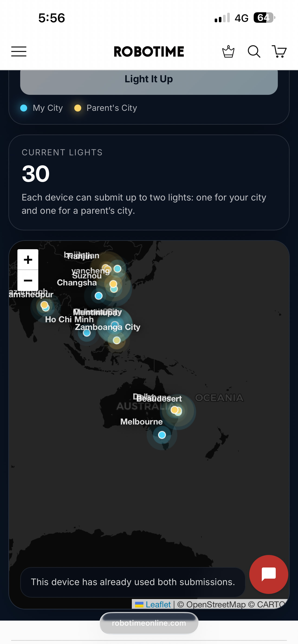Screen dimensions: 298x644
Task: Open the shopping cart
Action: click(279, 51)
